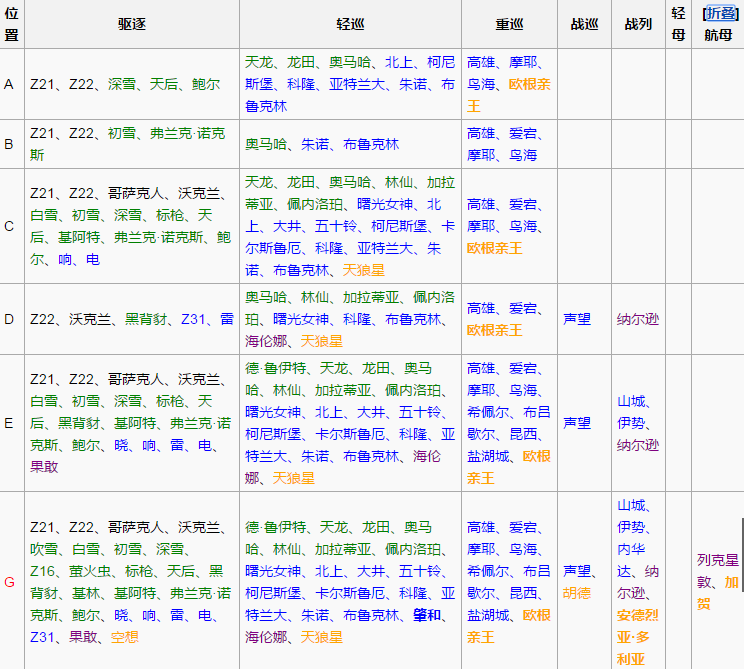744x669 pixels.
Task: Open the orange 空想 destroyer link
Action: click(x=124, y=637)
